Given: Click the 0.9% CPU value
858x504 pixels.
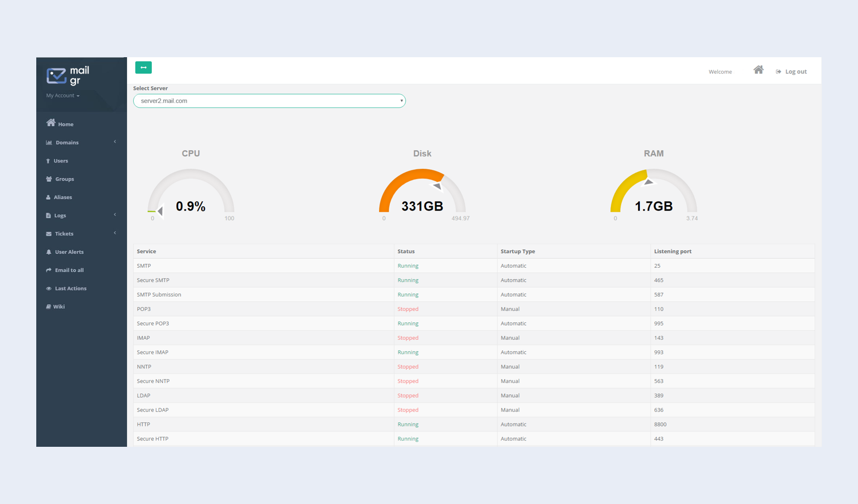Looking at the screenshot, I should 190,206.
